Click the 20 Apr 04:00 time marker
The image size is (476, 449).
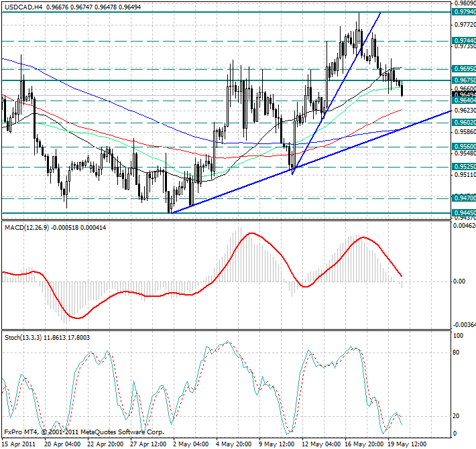(62, 444)
